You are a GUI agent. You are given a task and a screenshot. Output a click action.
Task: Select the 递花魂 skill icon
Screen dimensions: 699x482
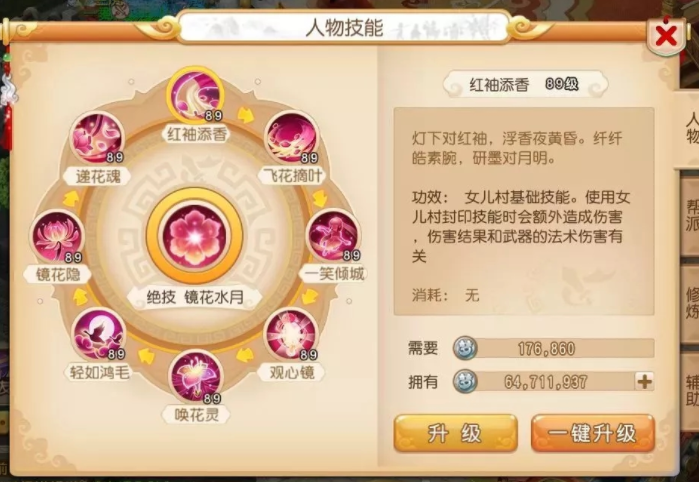tap(98, 137)
